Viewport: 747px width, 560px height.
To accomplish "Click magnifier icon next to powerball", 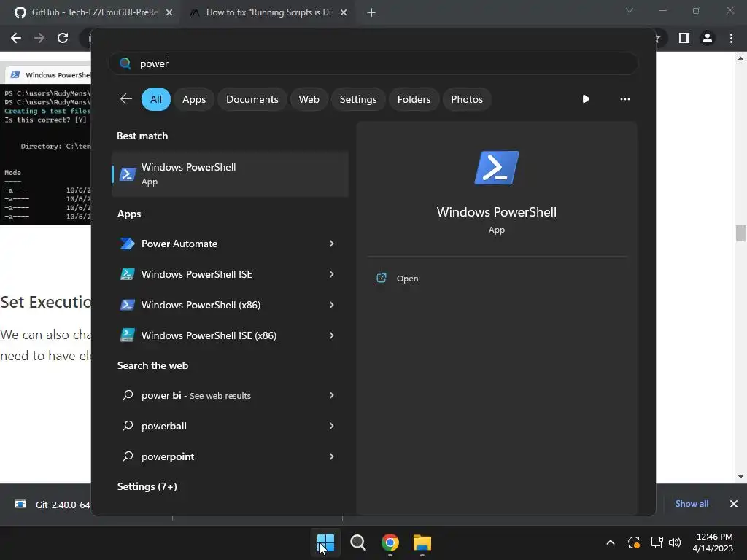I will coord(128,426).
